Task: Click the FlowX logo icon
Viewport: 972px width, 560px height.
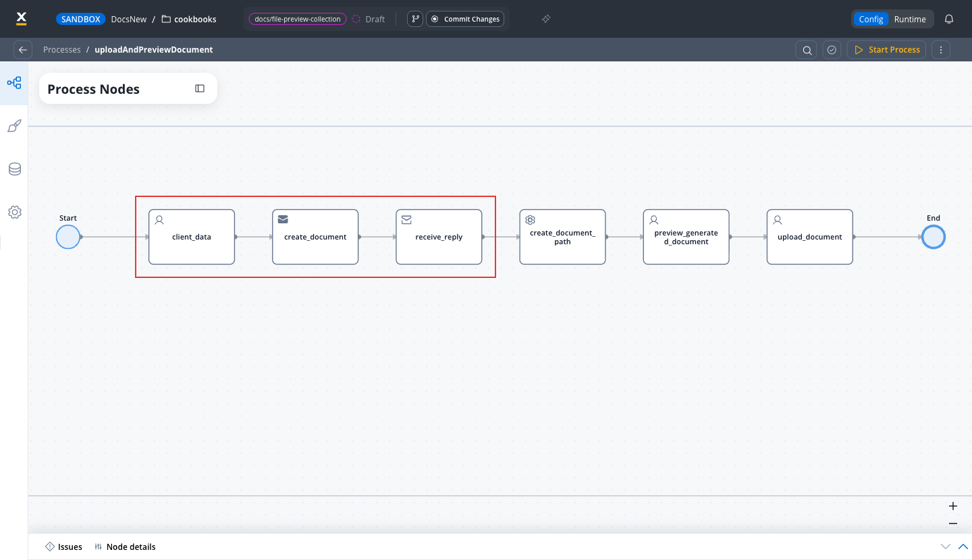Action: coord(21,19)
